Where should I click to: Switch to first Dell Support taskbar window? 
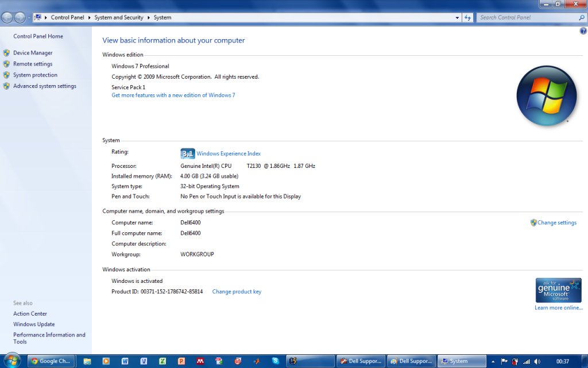pyautogui.click(x=361, y=361)
